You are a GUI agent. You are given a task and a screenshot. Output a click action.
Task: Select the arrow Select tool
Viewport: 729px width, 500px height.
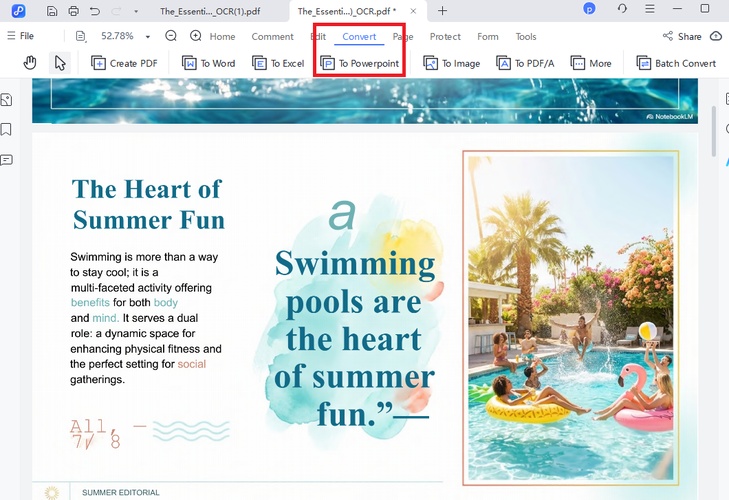60,63
